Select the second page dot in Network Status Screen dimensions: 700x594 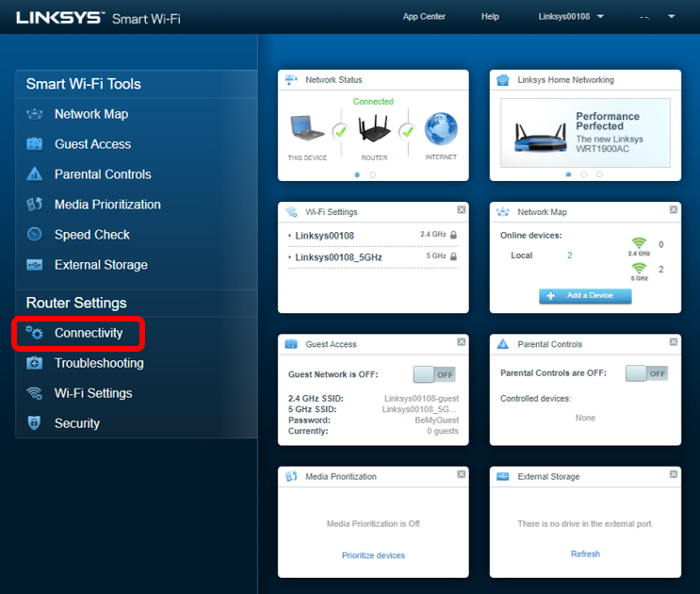(373, 175)
